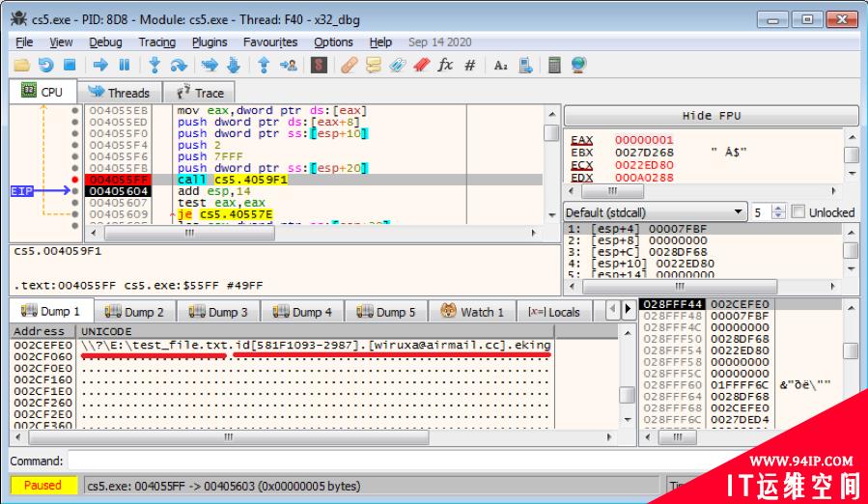This screenshot has width=868, height=504.
Task: Open comments window icon
Action: (x=374, y=66)
